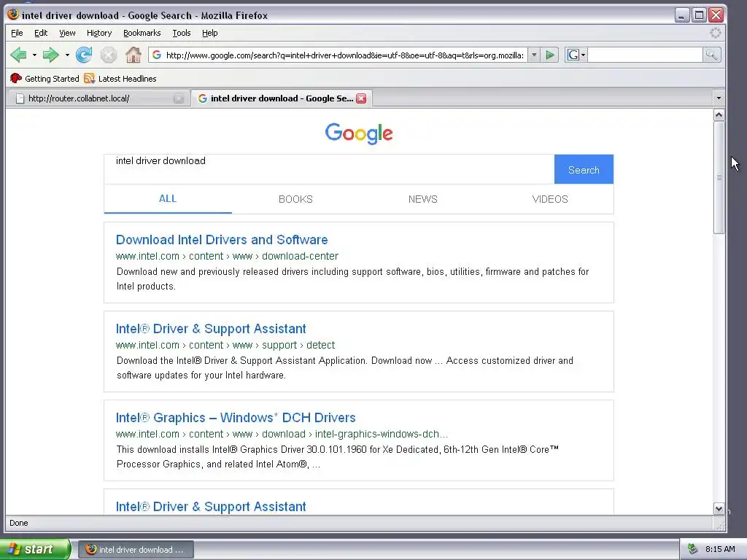The height and width of the screenshot is (560, 747).
Task: Switch to the router.collabnet.local tab
Action: (98, 98)
